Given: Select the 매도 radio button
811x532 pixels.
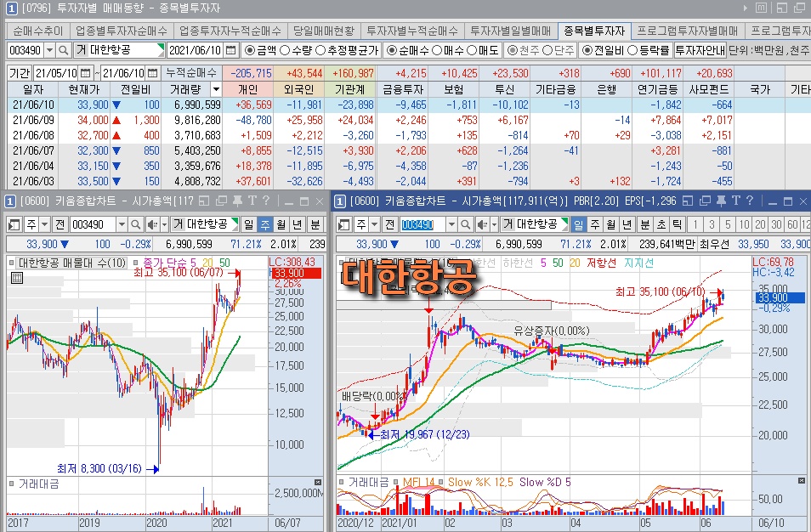Looking at the screenshot, I should pyautogui.click(x=471, y=50).
